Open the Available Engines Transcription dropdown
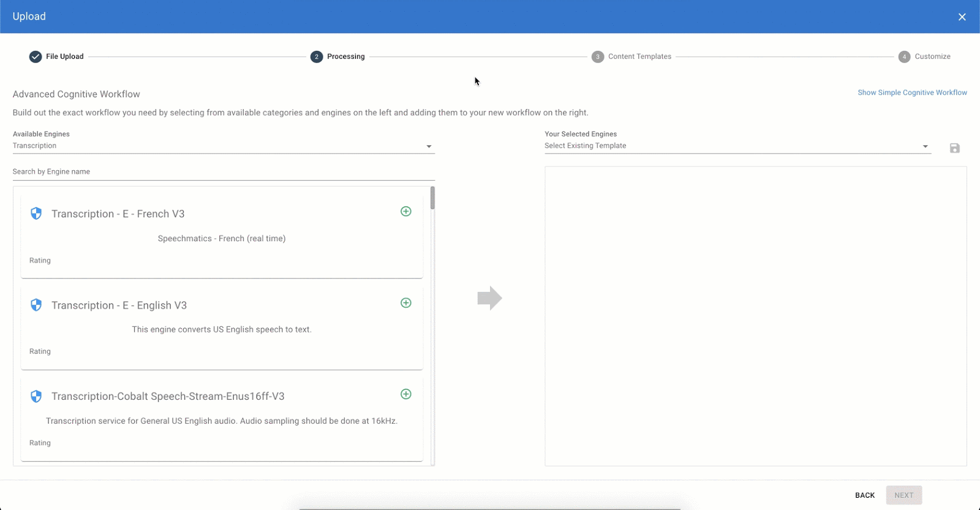Image resolution: width=980 pixels, height=510 pixels. tap(224, 146)
